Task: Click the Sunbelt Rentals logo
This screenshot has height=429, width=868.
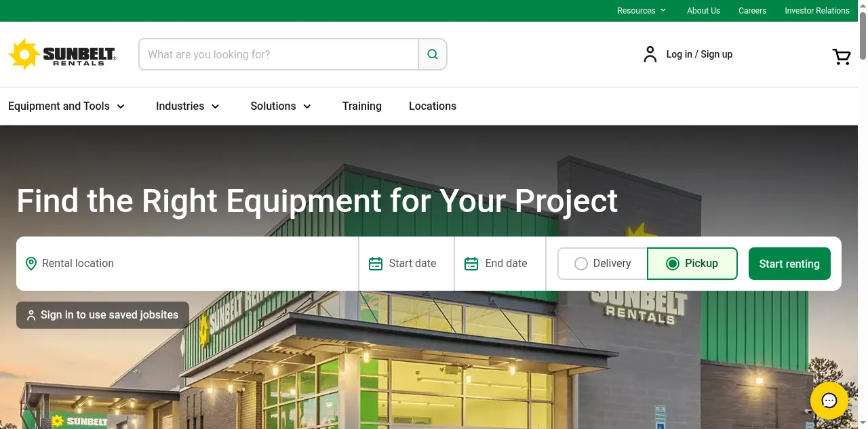Action: [62, 54]
